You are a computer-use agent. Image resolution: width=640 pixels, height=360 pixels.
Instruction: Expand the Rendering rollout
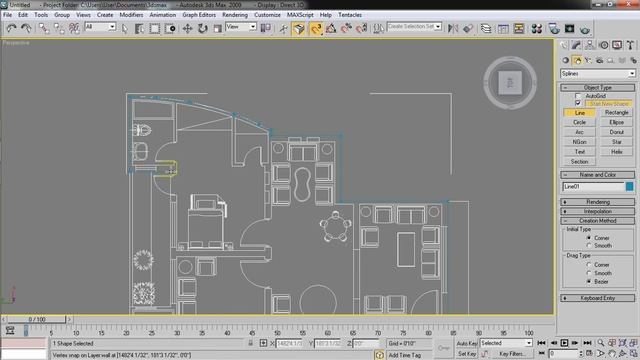click(598, 202)
